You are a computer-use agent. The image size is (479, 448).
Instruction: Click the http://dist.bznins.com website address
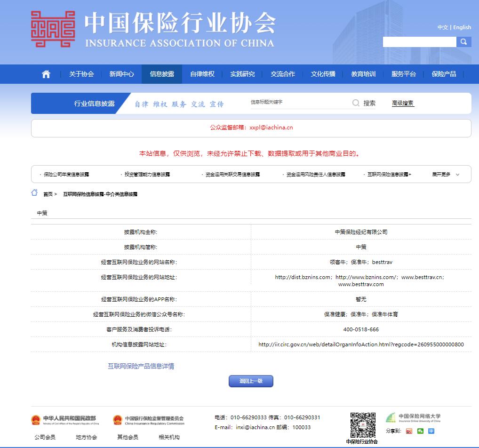[303, 277]
